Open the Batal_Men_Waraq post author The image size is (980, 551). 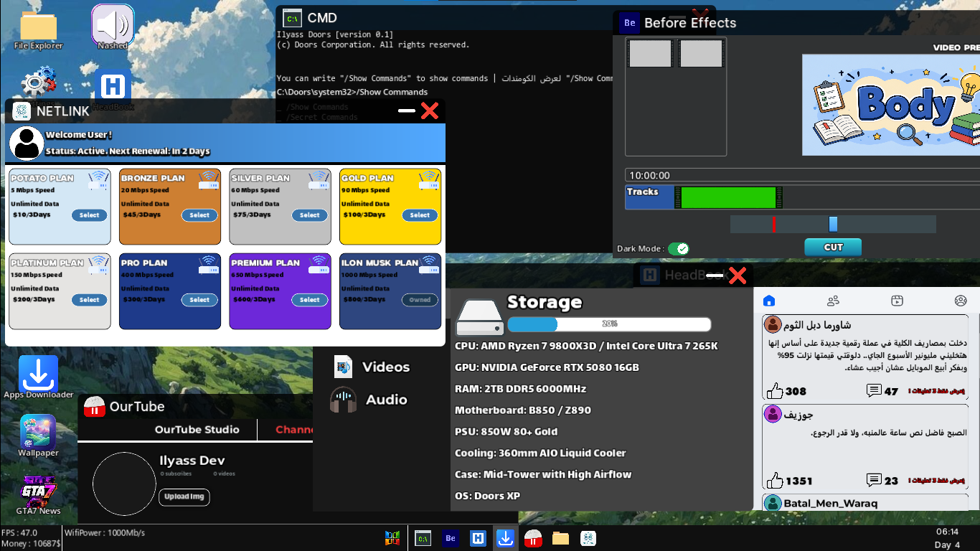[x=830, y=504]
